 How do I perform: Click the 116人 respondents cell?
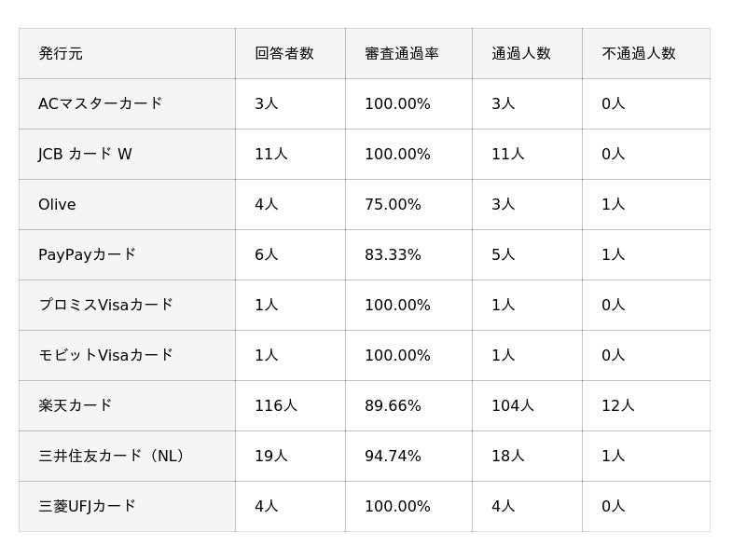(x=275, y=406)
